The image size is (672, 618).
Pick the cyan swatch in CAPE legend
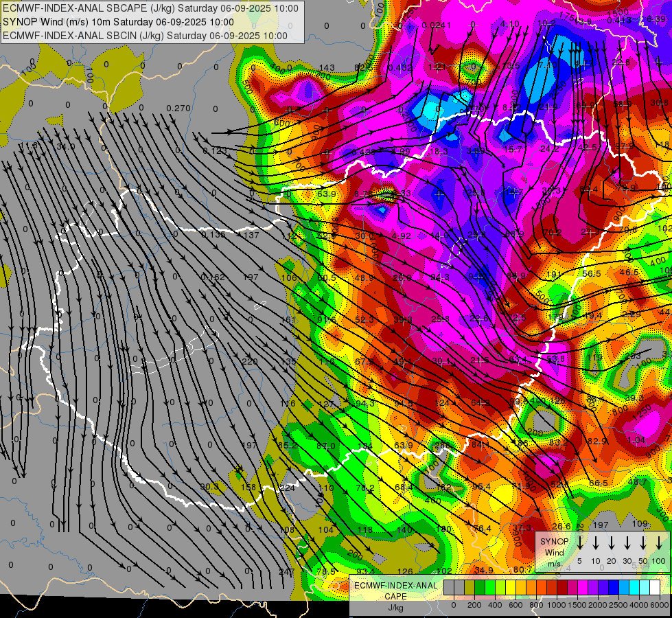(x=634, y=588)
